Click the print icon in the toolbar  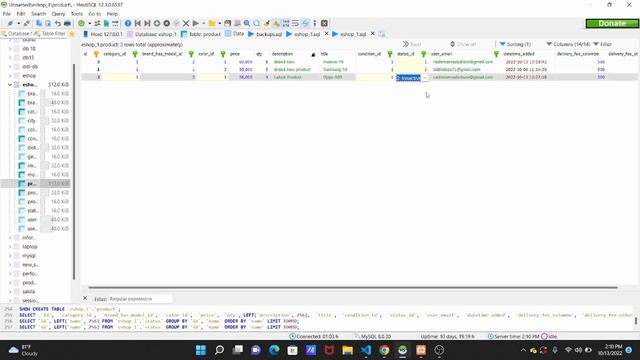click(x=67, y=24)
